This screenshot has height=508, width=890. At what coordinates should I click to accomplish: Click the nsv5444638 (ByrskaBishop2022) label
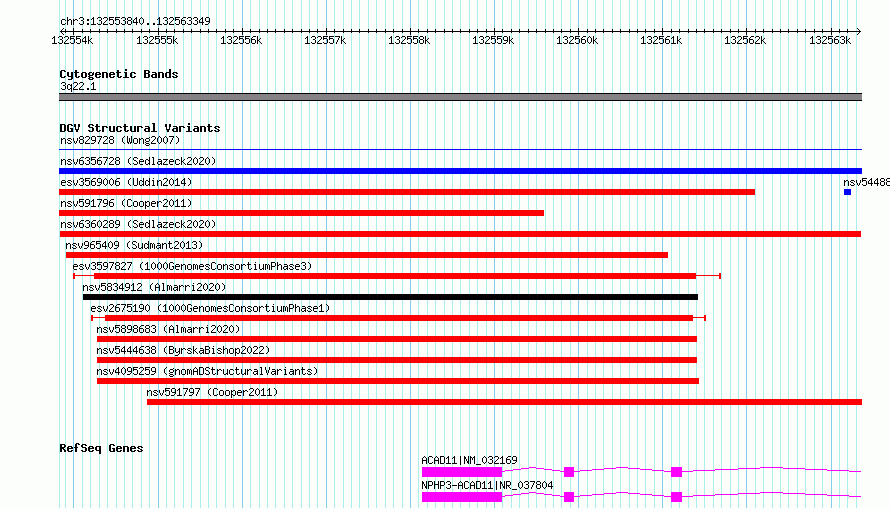[183, 350]
